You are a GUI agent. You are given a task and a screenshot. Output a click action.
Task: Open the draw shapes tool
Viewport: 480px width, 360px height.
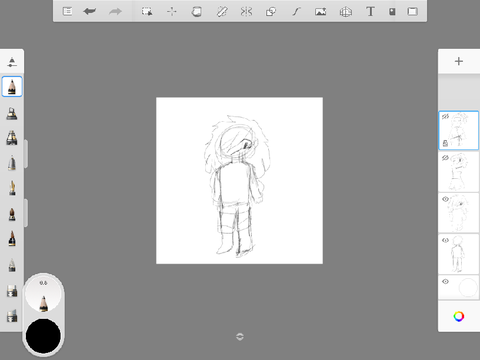[271, 12]
